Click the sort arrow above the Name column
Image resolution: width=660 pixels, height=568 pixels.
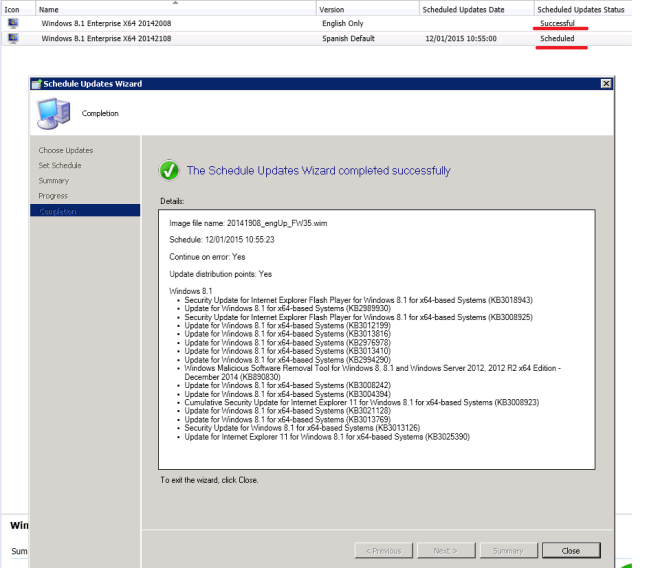coord(176,2)
